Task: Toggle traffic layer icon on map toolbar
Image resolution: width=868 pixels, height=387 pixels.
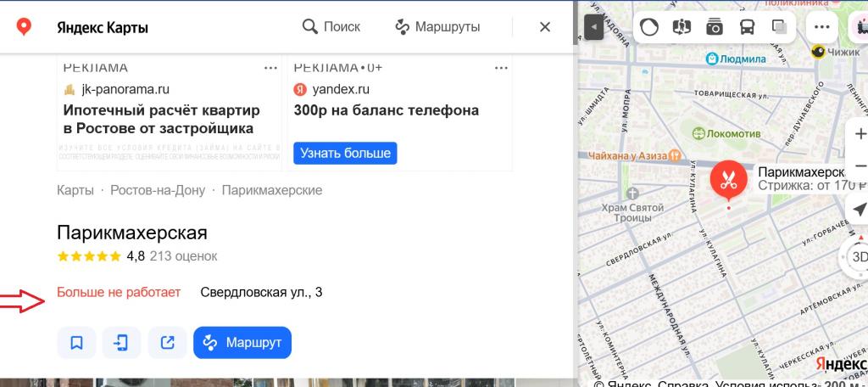Action: pos(648,26)
